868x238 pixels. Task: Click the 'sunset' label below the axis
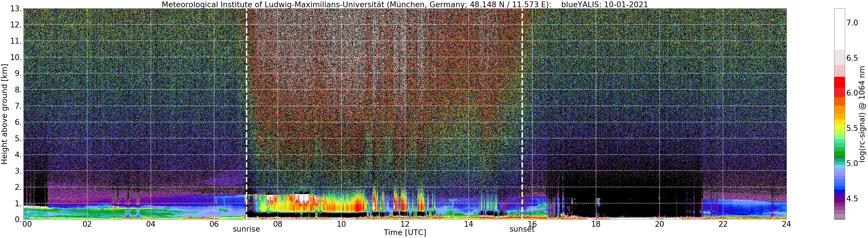click(x=522, y=229)
